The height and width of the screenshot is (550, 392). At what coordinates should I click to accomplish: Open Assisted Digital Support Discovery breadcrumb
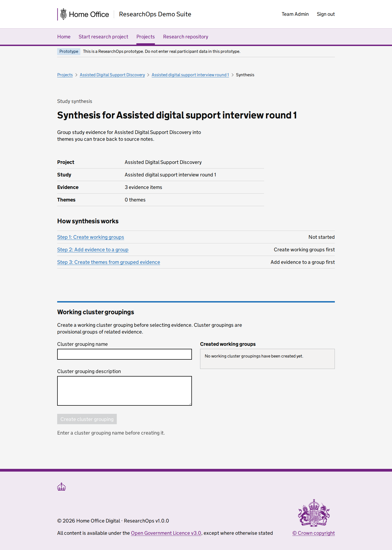click(112, 75)
